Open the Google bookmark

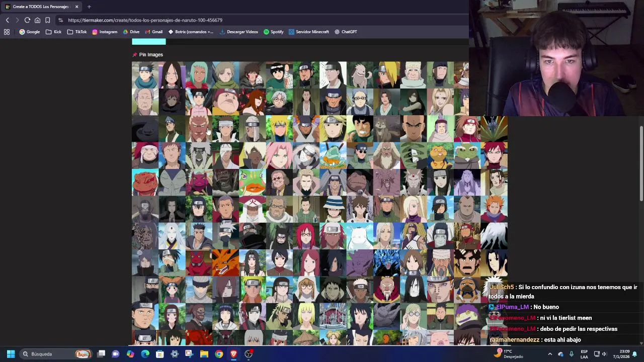coord(30,32)
